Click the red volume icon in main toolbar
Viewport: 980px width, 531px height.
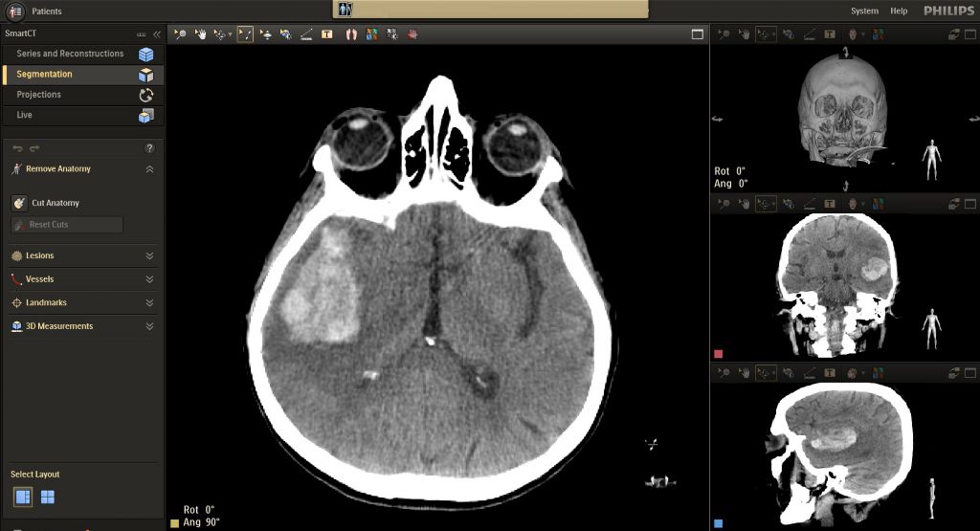(x=412, y=34)
